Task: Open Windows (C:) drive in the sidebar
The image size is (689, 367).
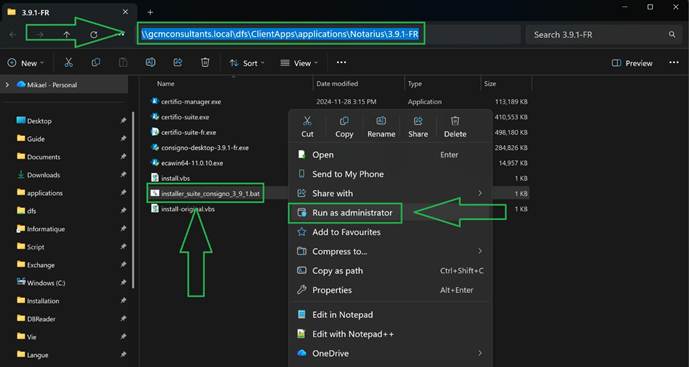Action: tap(46, 283)
